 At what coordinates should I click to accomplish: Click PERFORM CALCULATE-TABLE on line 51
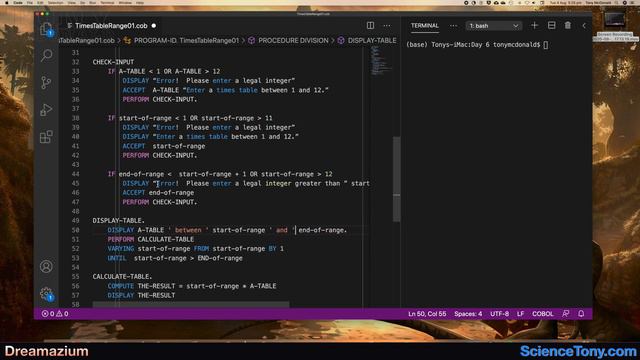[x=151, y=239]
